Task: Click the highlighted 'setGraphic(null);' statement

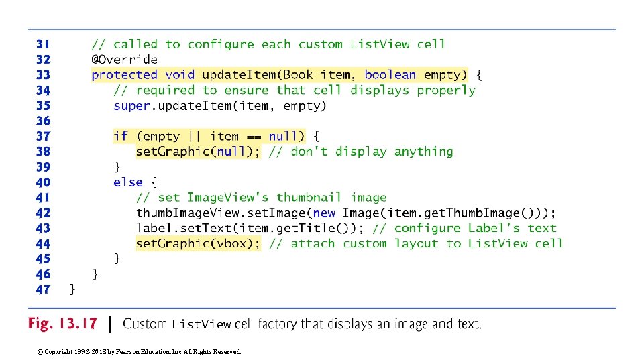Action: 198,152
